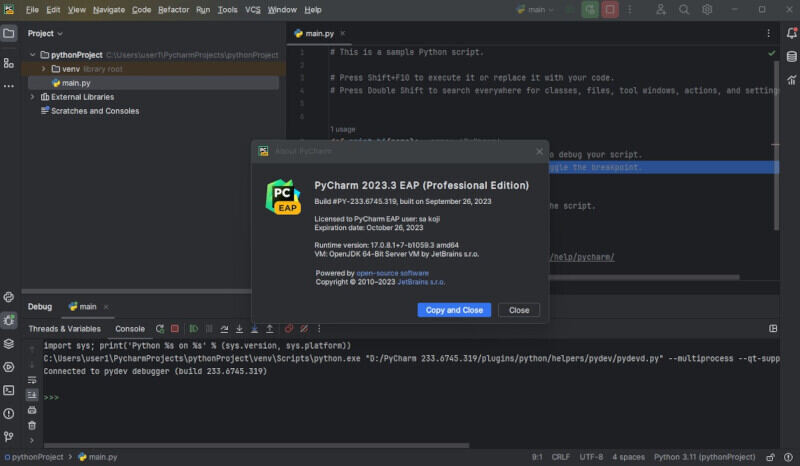Open Search Everywhere magnifier icon
Viewport: 800px width, 466px height.
684,10
